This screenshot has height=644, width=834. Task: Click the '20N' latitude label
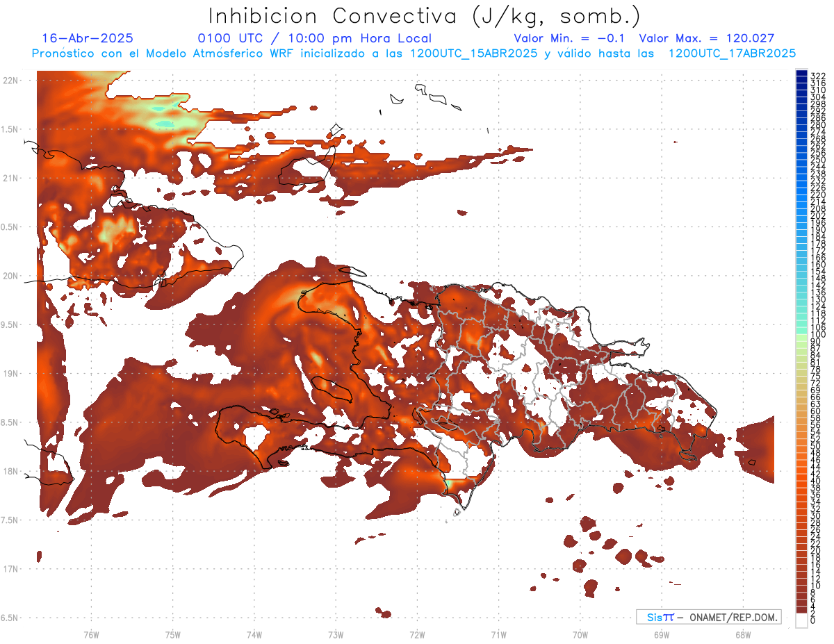(11, 276)
